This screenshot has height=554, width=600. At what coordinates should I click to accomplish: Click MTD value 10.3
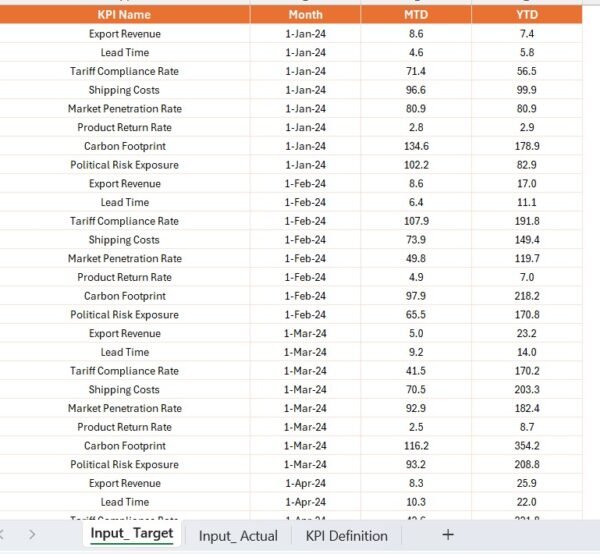tap(416, 502)
